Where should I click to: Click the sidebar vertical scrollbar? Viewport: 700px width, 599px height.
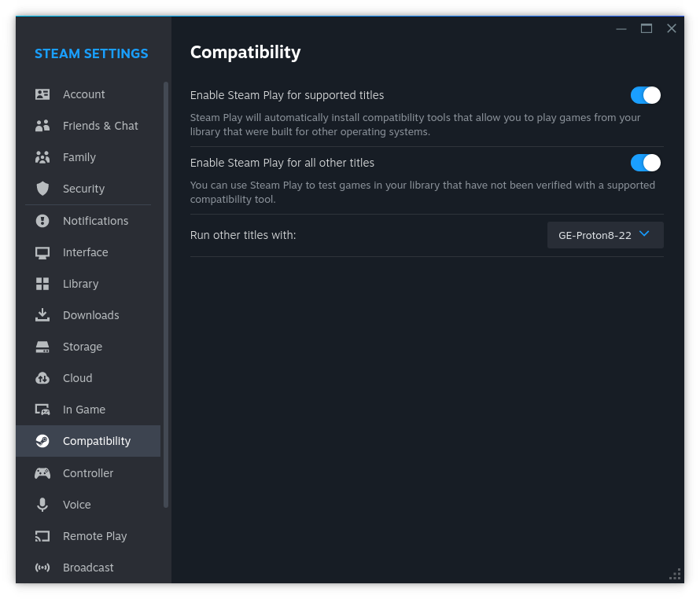click(166, 295)
